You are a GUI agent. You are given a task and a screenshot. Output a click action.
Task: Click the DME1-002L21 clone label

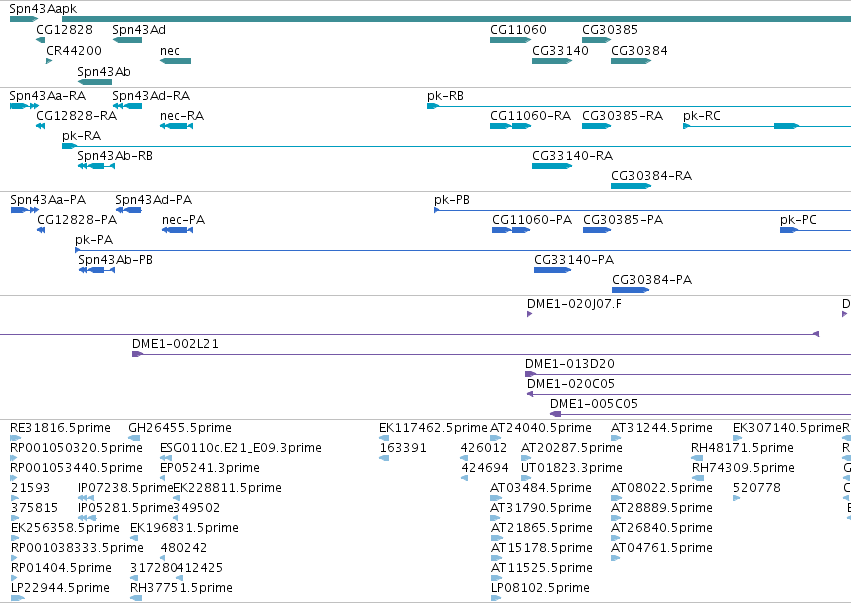click(x=175, y=345)
